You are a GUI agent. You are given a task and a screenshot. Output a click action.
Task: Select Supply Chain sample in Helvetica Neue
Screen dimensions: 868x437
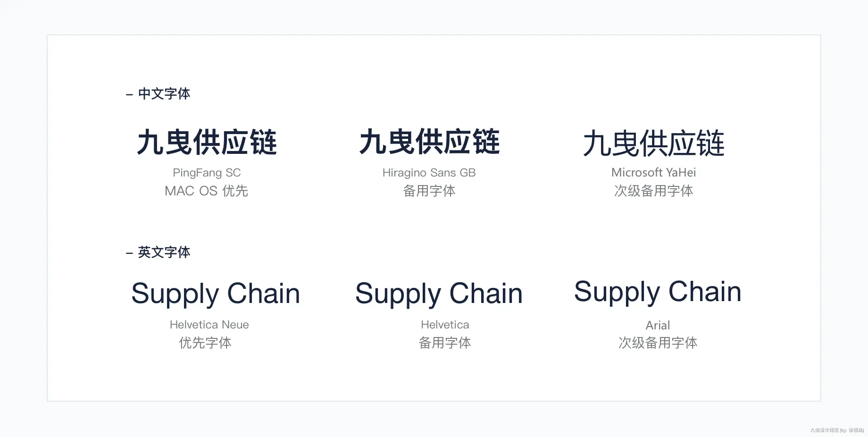click(x=216, y=294)
